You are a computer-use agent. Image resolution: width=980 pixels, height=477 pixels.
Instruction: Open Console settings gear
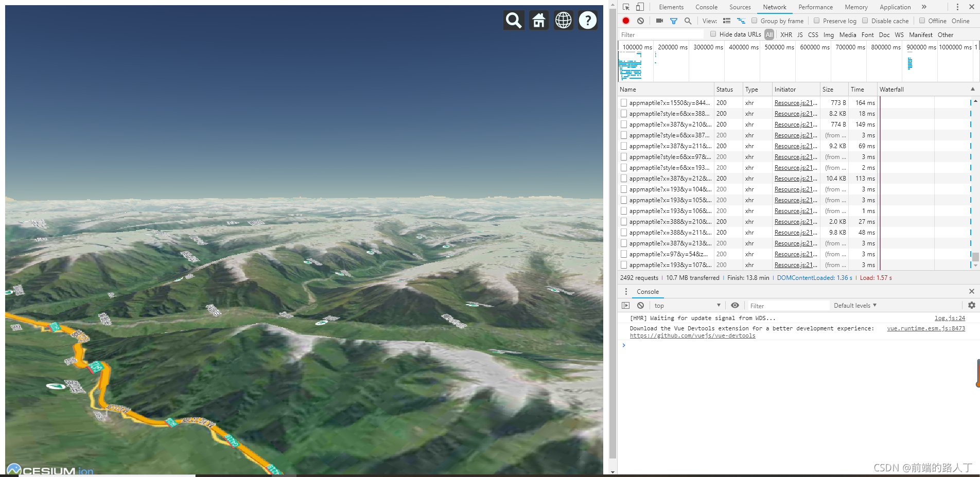click(971, 305)
